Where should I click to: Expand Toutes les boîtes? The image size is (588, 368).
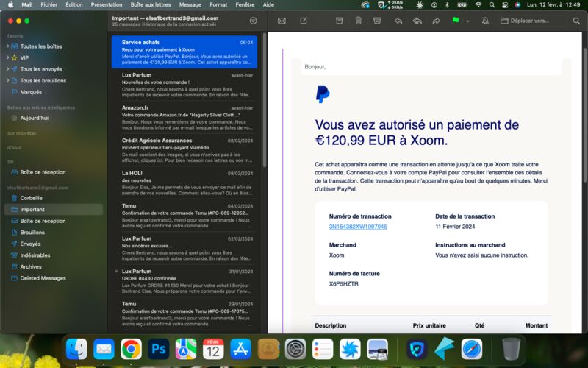coord(8,46)
